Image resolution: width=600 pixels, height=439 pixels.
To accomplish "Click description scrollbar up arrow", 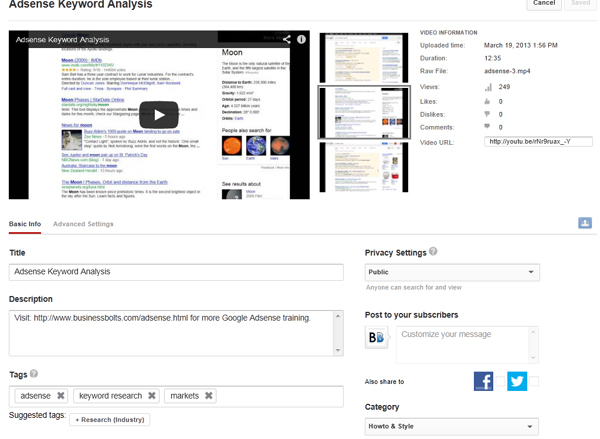I will (x=338, y=316).
